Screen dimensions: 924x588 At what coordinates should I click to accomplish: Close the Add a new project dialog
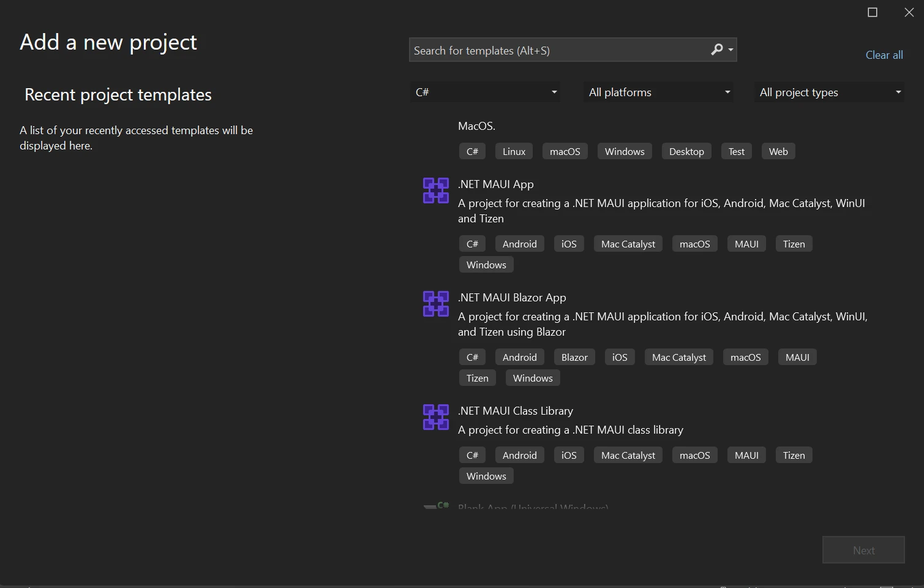(x=909, y=12)
